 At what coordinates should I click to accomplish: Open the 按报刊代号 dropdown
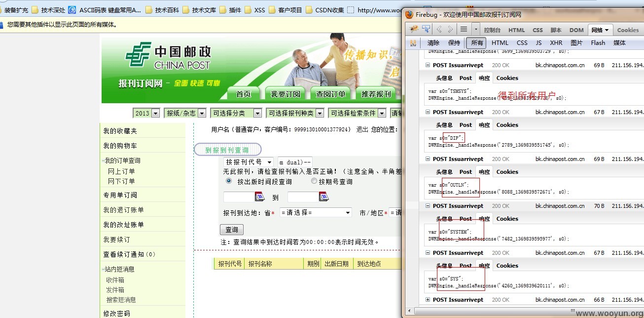(x=249, y=162)
